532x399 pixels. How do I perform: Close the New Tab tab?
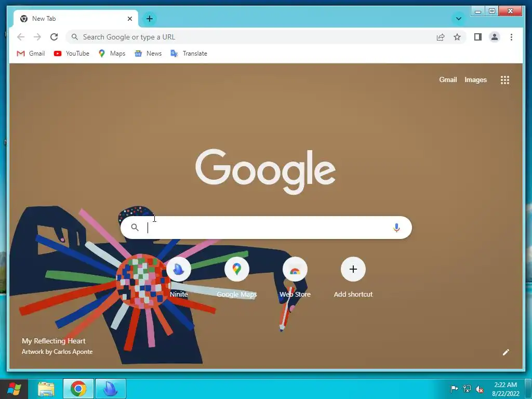coord(129,19)
